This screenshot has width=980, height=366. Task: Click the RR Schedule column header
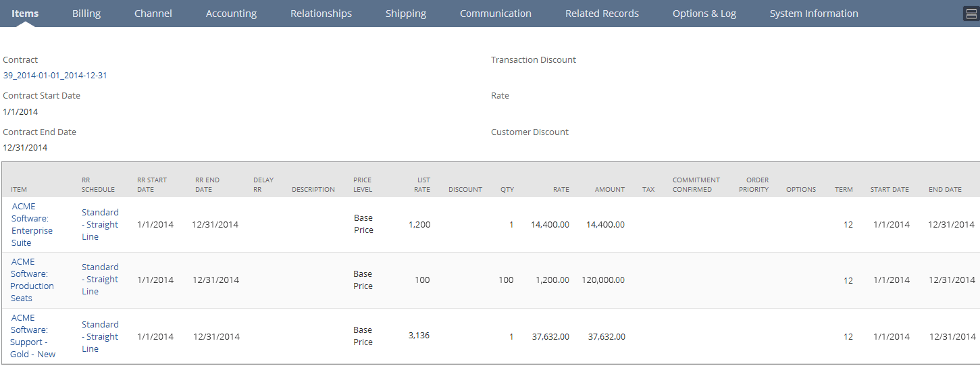tap(99, 185)
